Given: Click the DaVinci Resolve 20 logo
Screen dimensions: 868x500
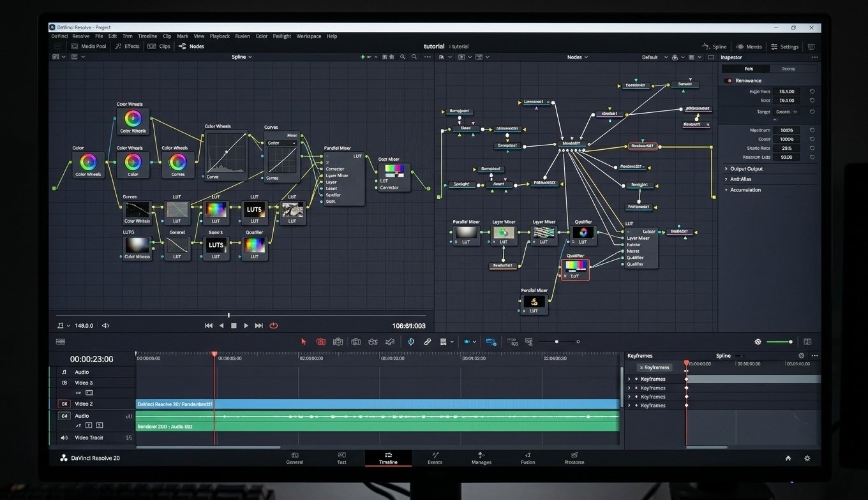Looking at the screenshot, I should click(64, 458).
